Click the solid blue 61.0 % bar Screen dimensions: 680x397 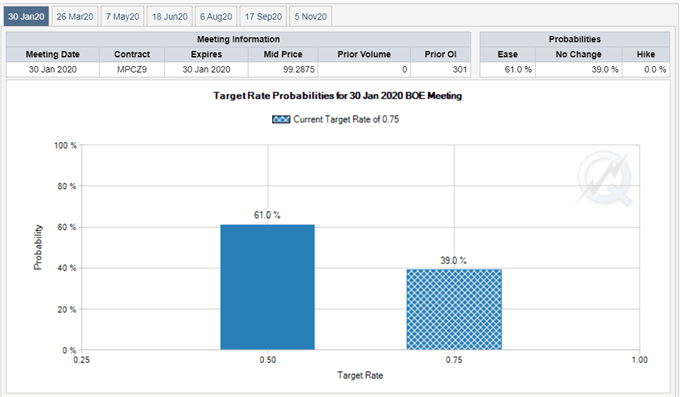click(268, 287)
